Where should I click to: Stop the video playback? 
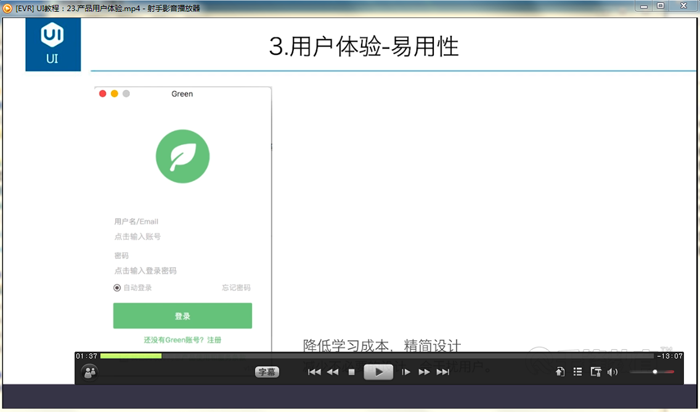point(351,372)
